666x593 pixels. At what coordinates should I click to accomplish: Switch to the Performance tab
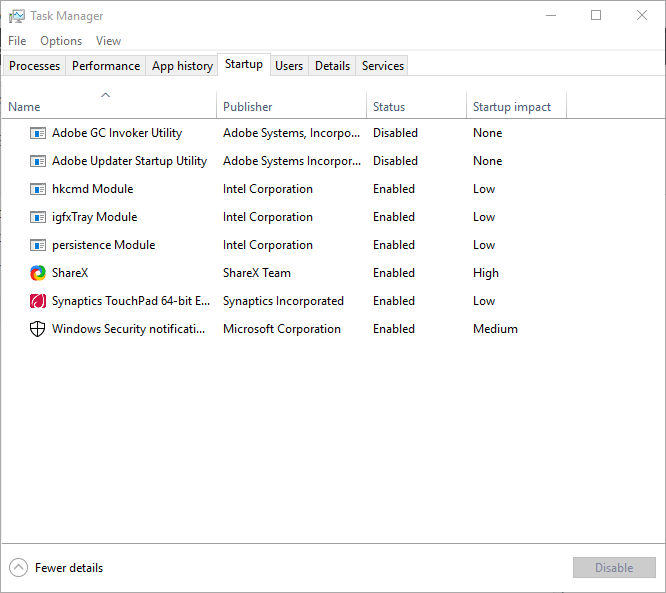(x=106, y=66)
